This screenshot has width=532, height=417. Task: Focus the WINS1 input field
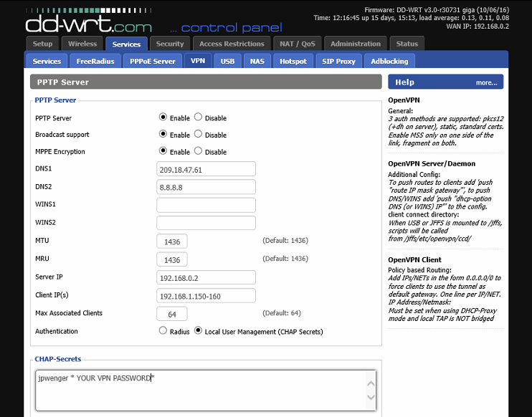pyautogui.click(x=206, y=205)
